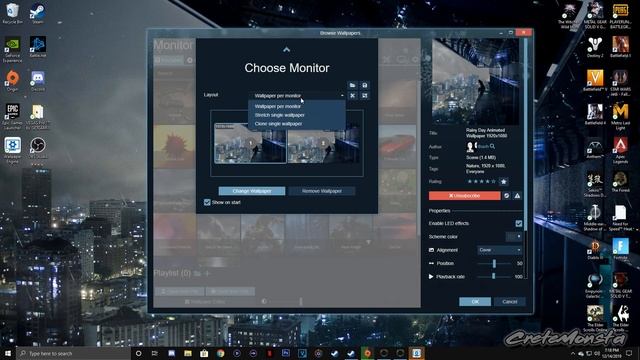This screenshot has height=360, width=640.
Task: Open the Layout dropdown
Action: click(298, 96)
